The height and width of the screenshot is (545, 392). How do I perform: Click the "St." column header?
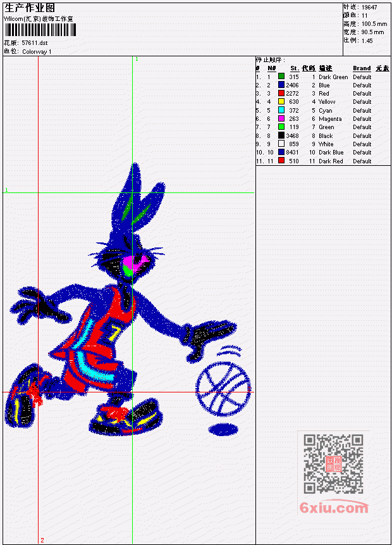coord(295,68)
